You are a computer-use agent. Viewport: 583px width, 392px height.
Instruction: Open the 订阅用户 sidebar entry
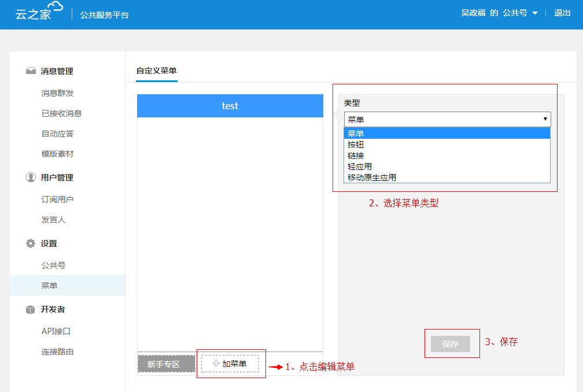57,199
